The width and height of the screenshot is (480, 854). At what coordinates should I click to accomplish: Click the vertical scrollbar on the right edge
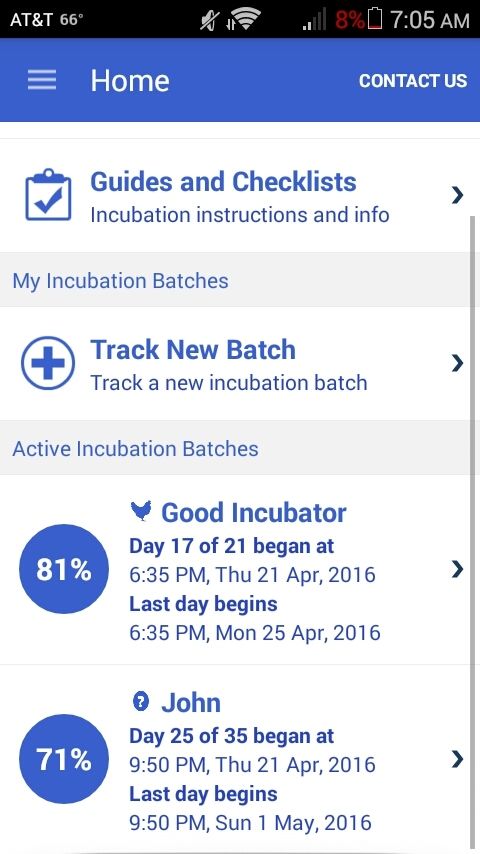pos(473,534)
